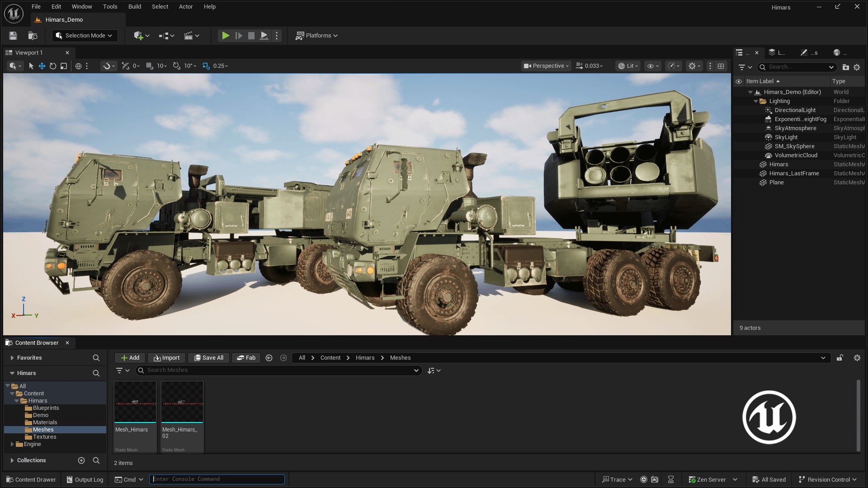Click the Stop simulation button
The image size is (868, 488).
(x=251, y=36)
